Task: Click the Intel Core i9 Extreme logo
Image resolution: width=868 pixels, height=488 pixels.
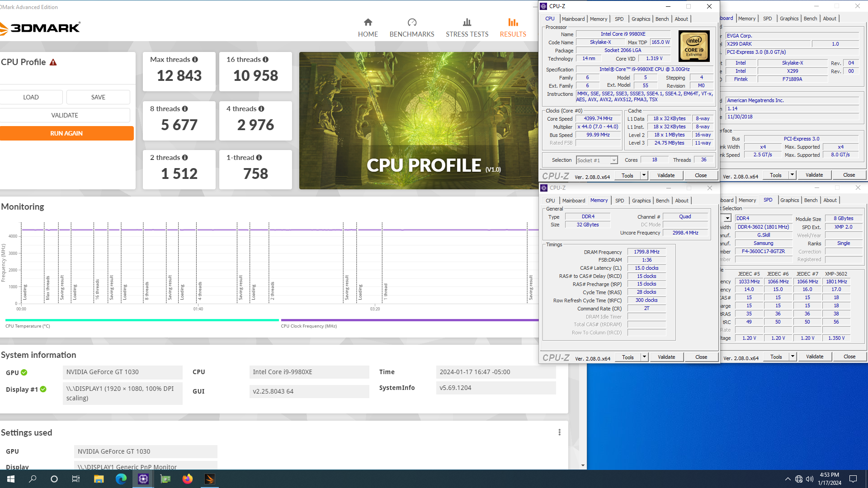Action: (694, 46)
